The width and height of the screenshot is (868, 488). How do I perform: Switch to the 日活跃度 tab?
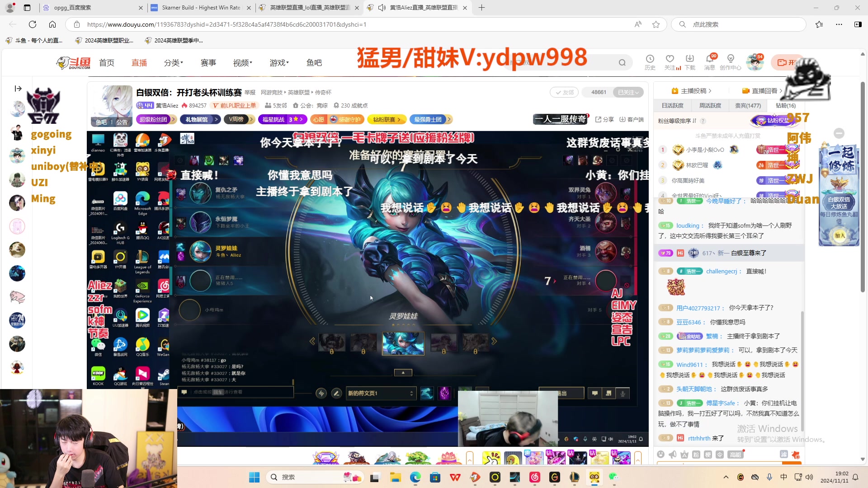(673, 106)
